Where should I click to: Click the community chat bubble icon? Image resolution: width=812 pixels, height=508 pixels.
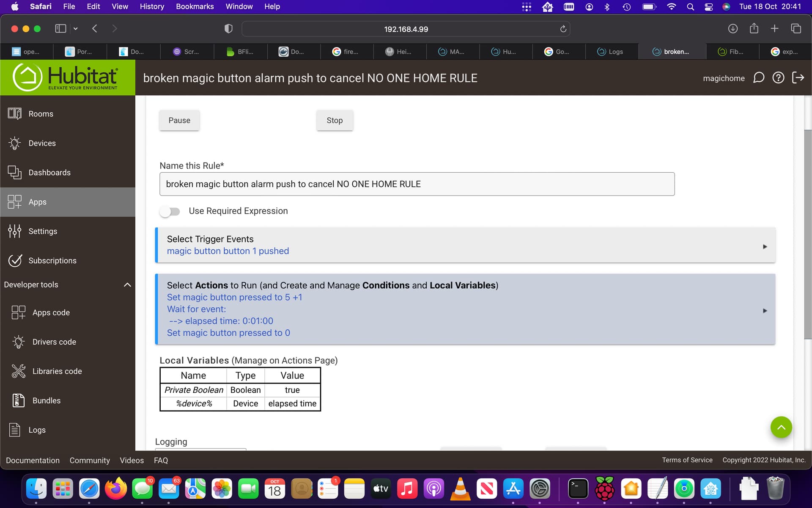coord(759,78)
